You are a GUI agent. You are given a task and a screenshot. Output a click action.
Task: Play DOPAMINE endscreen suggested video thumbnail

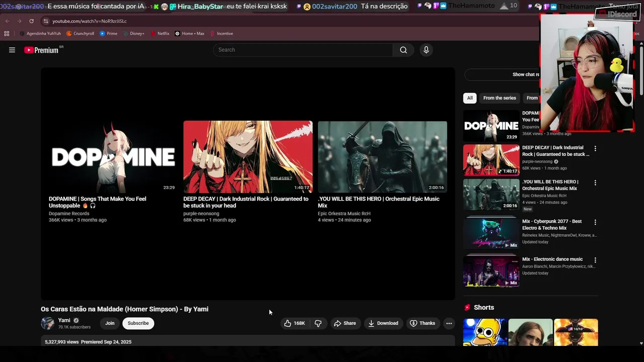click(x=113, y=157)
